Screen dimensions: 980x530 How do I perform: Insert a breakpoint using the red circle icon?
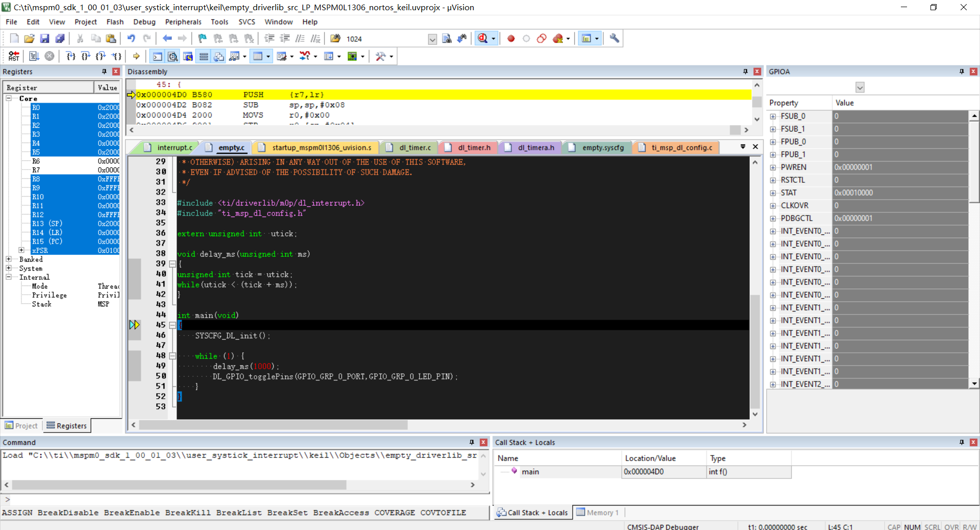[511, 38]
